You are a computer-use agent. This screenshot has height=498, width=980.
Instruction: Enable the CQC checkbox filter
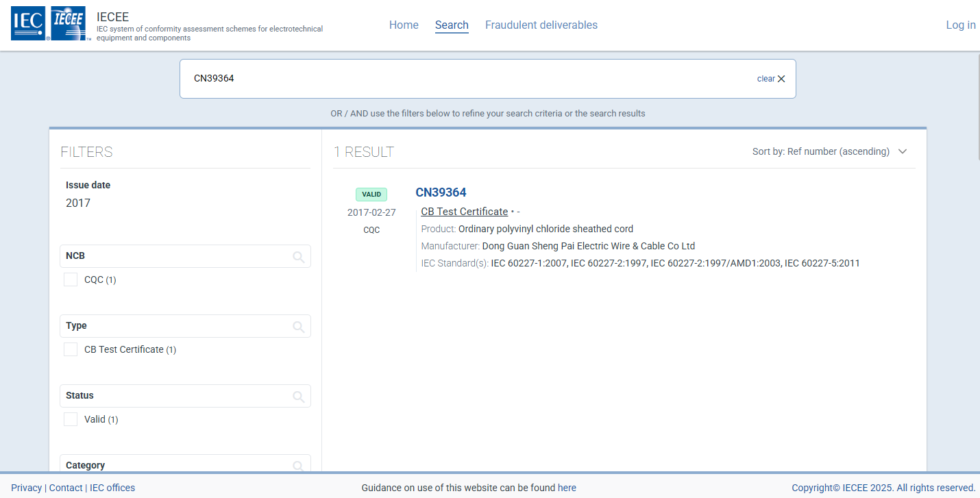click(71, 279)
